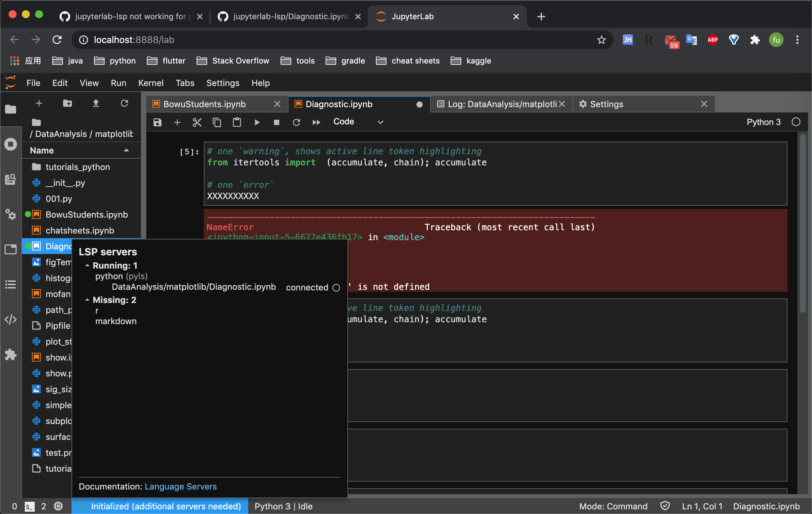
Task: Toggle the debugger bug icon in status bar
Action: coord(58,506)
